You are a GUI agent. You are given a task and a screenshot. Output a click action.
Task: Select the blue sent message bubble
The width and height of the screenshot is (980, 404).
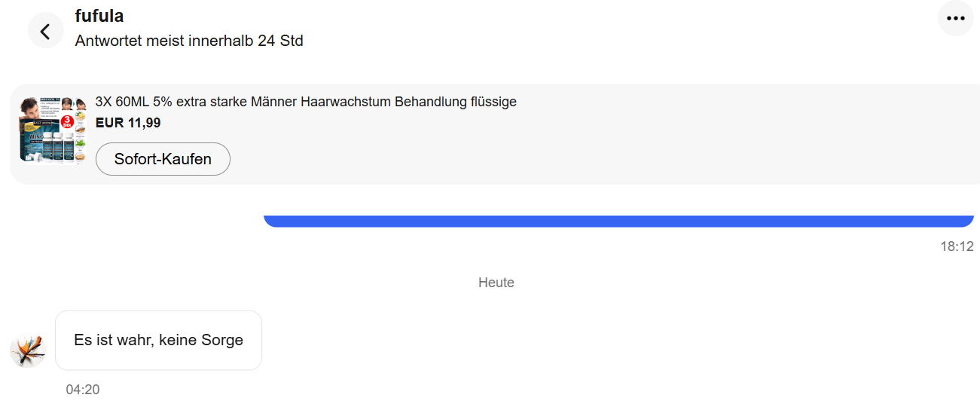coord(618,221)
